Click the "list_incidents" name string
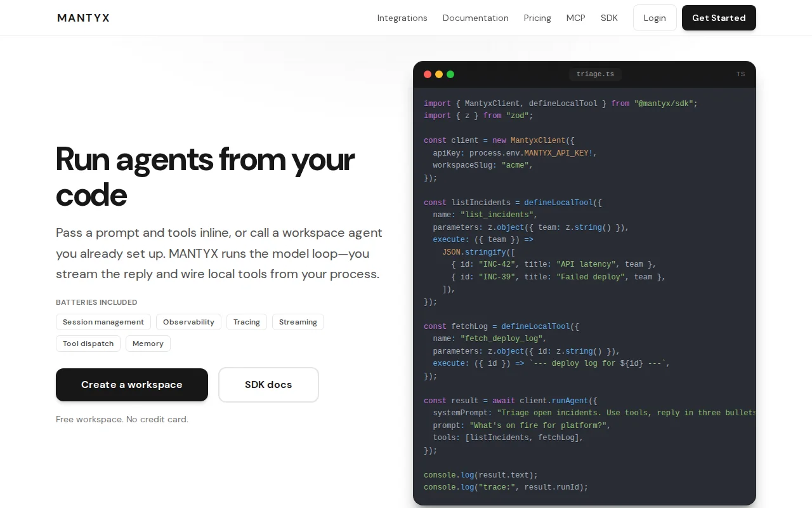Image resolution: width=812 pixels, height=508 pixels. pyautogui.click(x=497, y=215)
